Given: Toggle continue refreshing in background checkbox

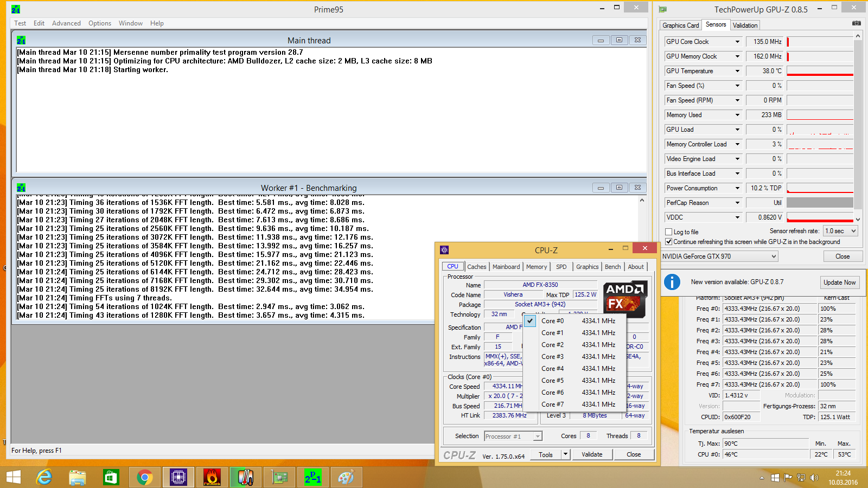Looking at the screenshot, I should 669,242.
